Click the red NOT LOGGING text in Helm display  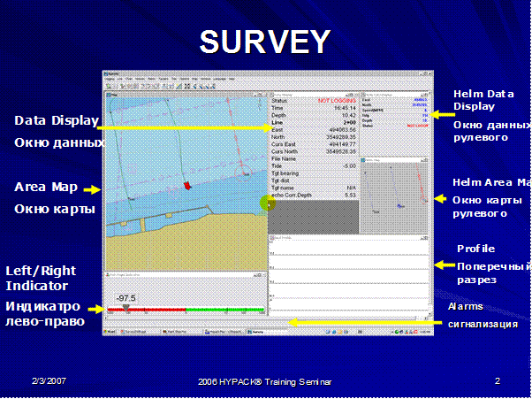pos(417,126)
